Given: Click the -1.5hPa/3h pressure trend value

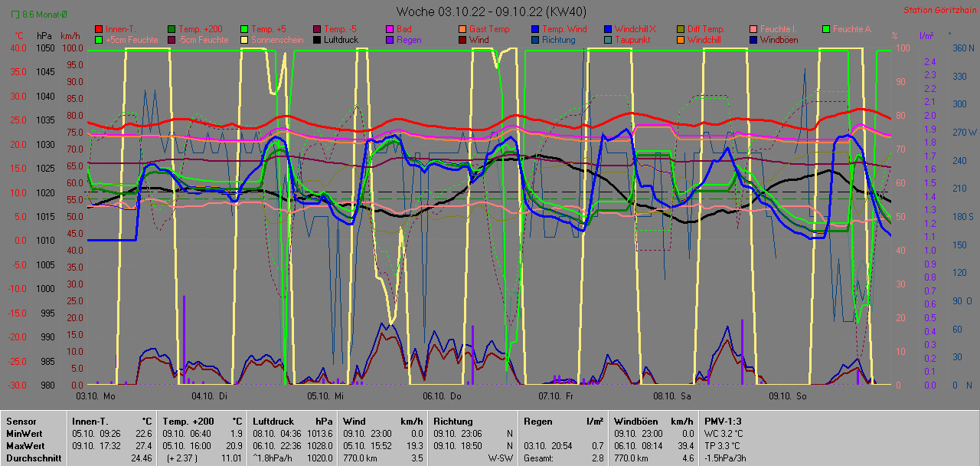Looking at the screenshot, I should (x=726, y=458).
